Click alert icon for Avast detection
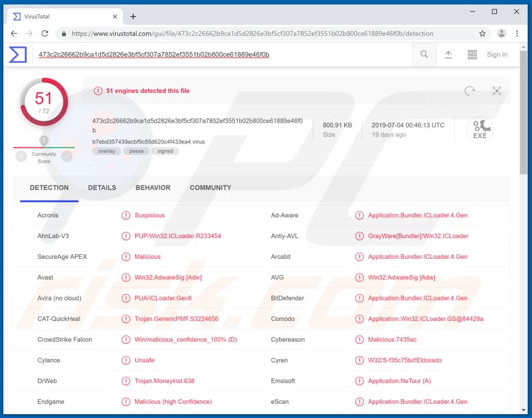 click(126, 277)
